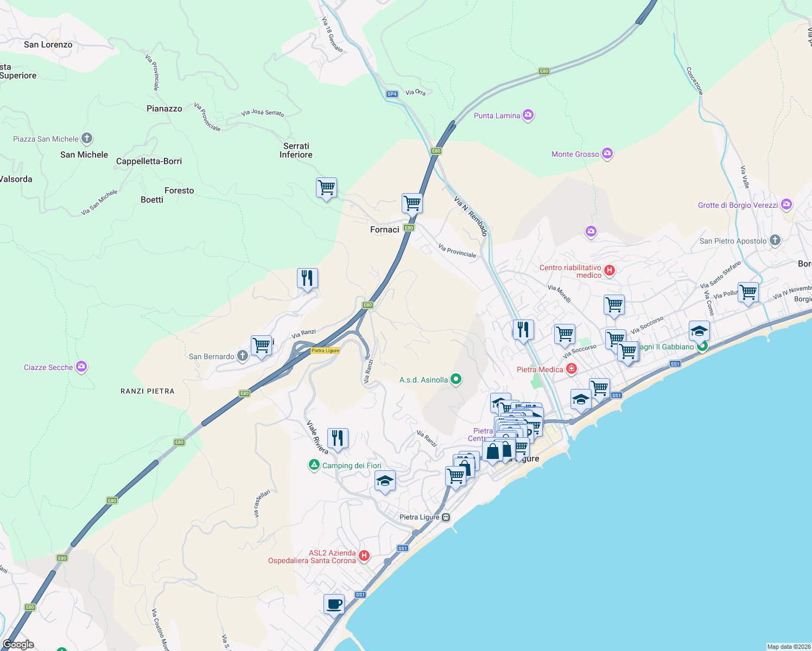Click the church marker at San Pietro Apostolo
Viewport: 812px width, 651px height.
click(x=775, y=241)
